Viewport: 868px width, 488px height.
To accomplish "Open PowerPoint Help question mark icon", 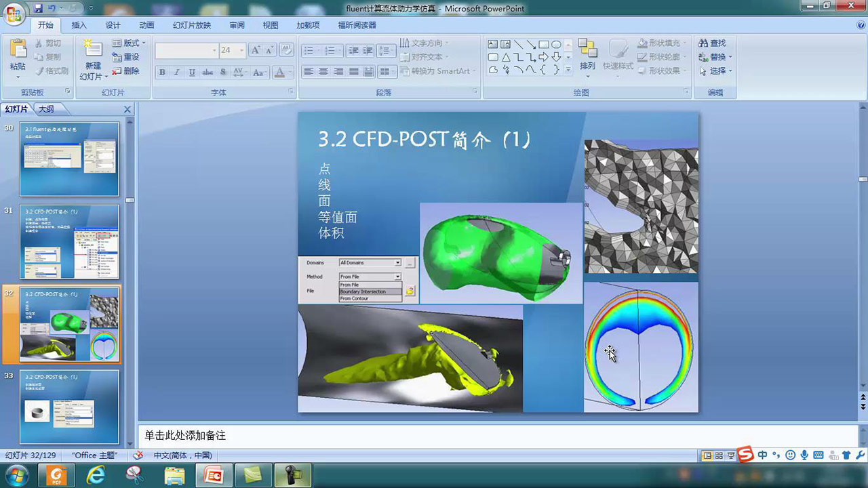I will [861, 25].
